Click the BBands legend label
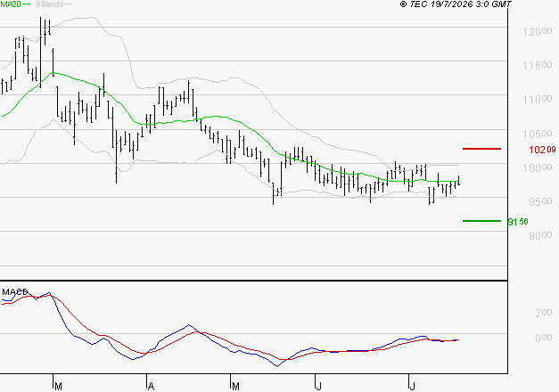This screenshot has width=559, height=392. [50, 4]
